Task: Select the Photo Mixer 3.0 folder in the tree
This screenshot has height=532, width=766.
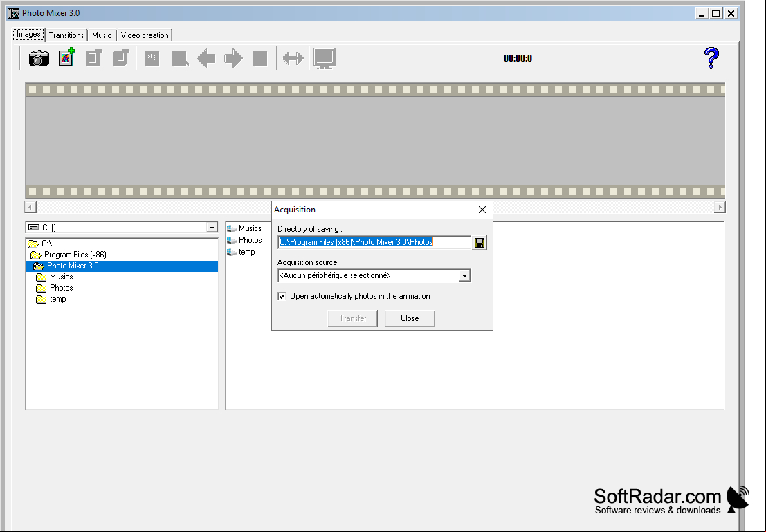Action: tap(122, 266)
